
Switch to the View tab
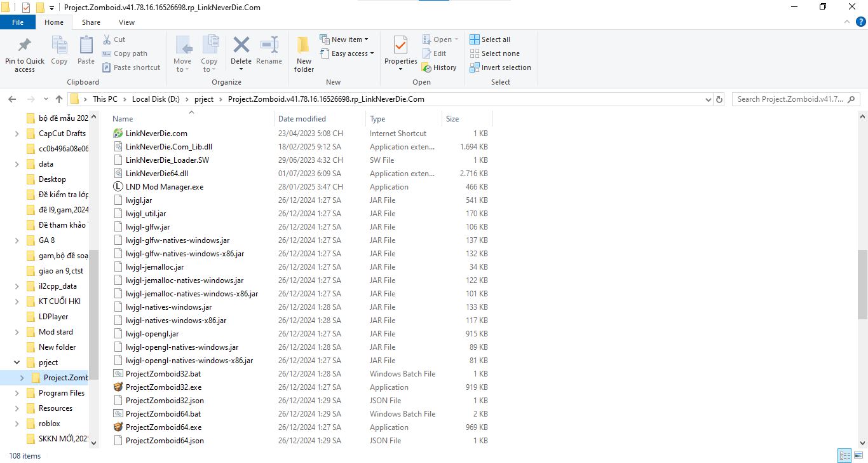pyautogui.click(x=126, y=22)
